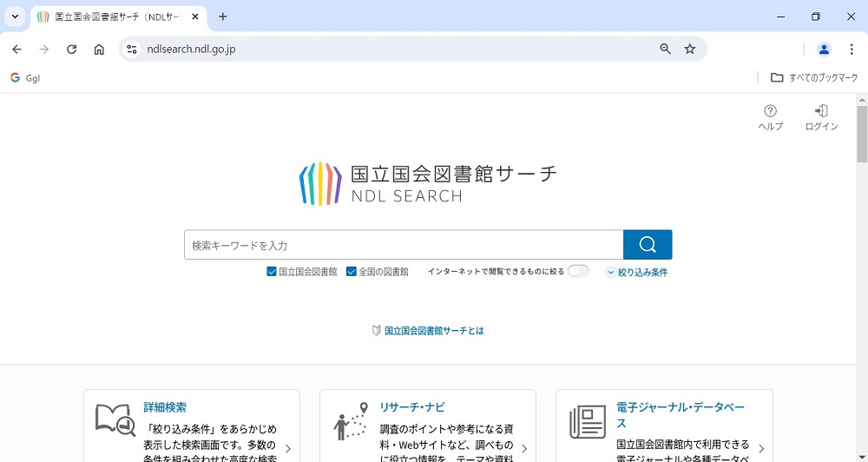The image size is (868, 462).
Task: Open the Chrome profile avatar
Action: click(824, 49)
